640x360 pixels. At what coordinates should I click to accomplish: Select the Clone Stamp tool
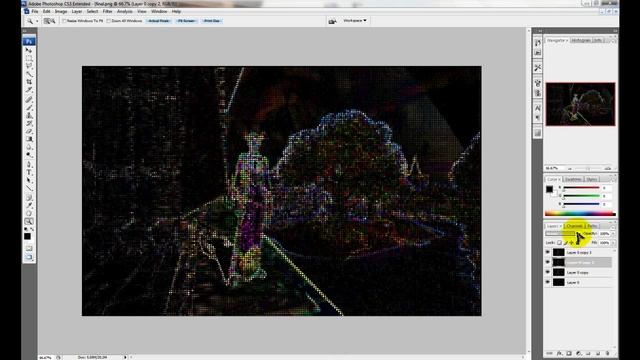tap(29, 116)
